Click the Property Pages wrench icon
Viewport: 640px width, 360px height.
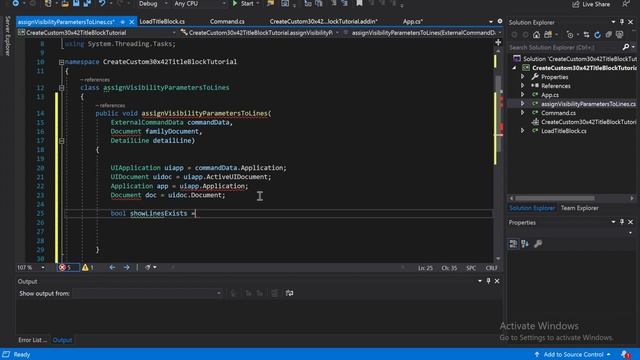click(538, 244)
